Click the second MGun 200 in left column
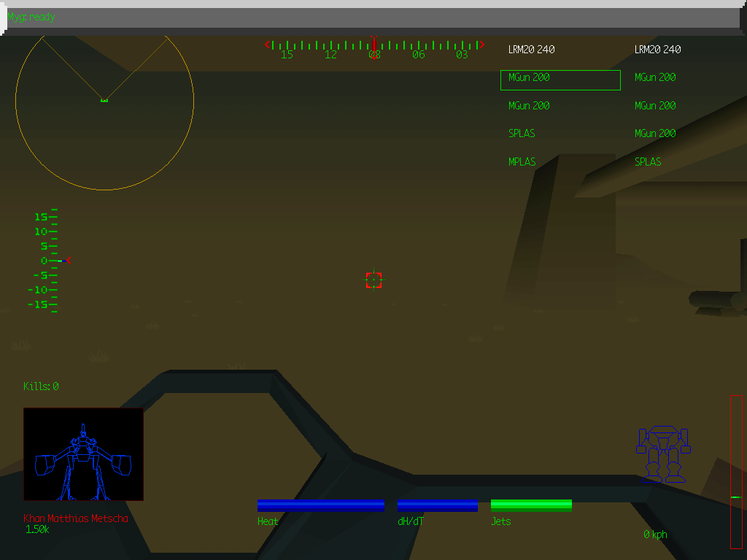The image size is (747, 560). pos(528,105)
